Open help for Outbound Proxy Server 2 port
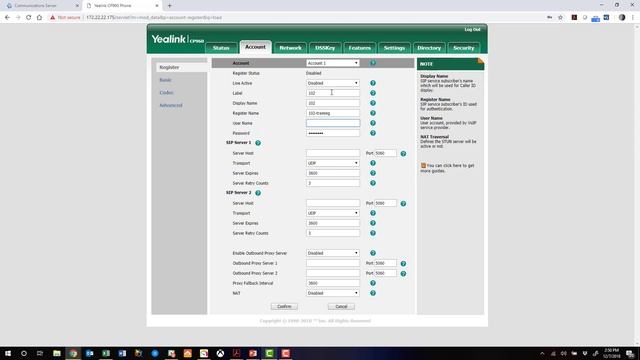 [x=403, y=273]
